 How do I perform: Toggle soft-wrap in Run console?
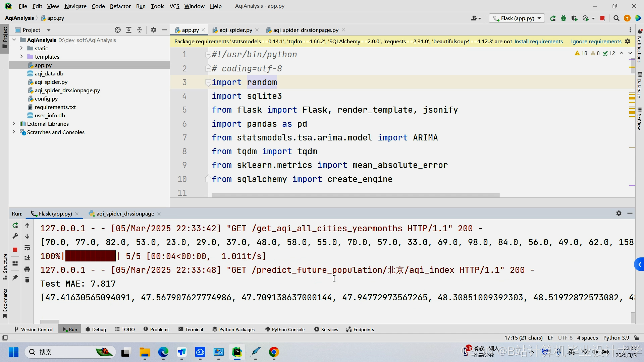click(x=27, y=248)
